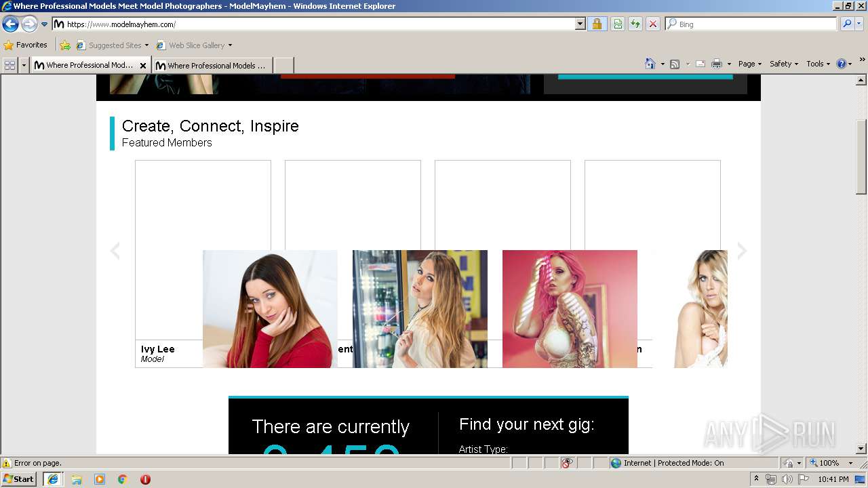868x488 pixels.
Task: Open the Favorites star button
Action: click(x=26, y=45)
